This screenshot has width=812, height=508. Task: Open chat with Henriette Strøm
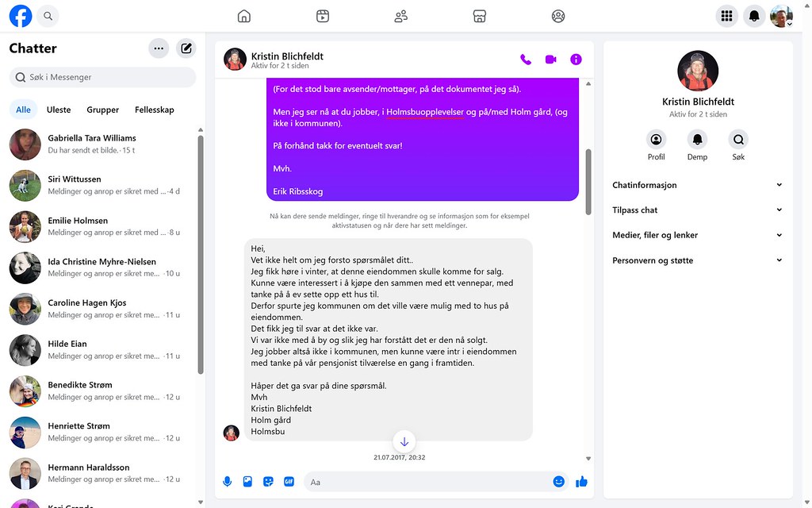[100, 432]
